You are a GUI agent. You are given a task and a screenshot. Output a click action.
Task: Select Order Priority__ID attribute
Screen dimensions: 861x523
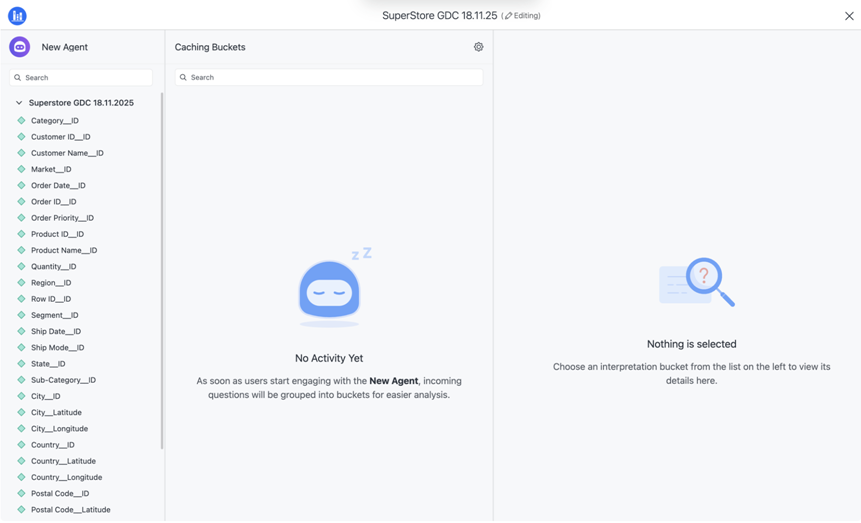click(62, 218)
